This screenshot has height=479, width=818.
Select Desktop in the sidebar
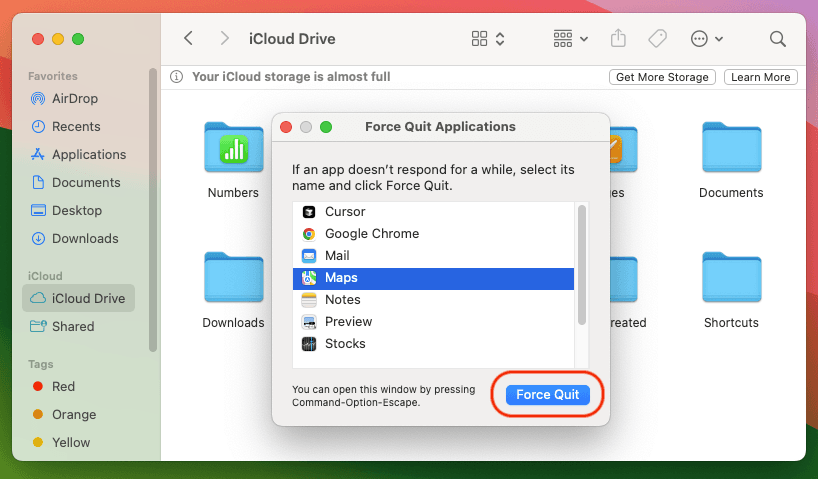pos(77,210)
